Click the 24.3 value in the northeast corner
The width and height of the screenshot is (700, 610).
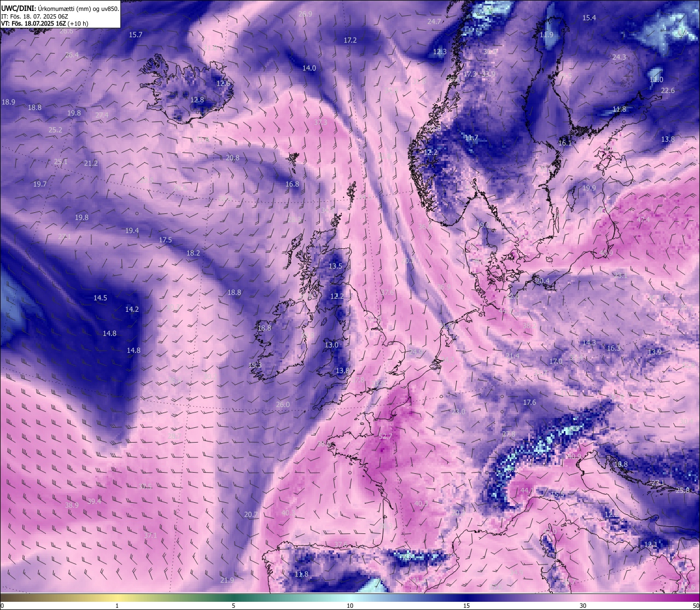(619, 57)
